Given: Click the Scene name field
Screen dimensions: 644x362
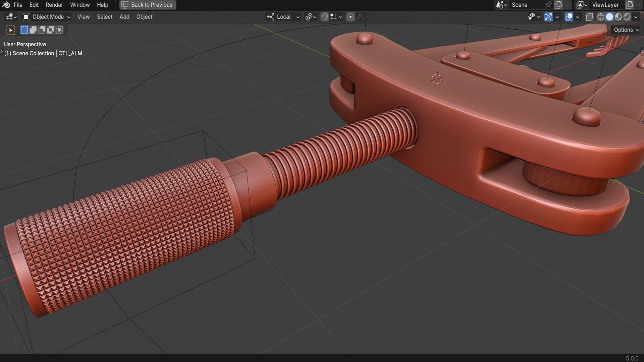Looking at the screenshot, I should pos(527,5).
